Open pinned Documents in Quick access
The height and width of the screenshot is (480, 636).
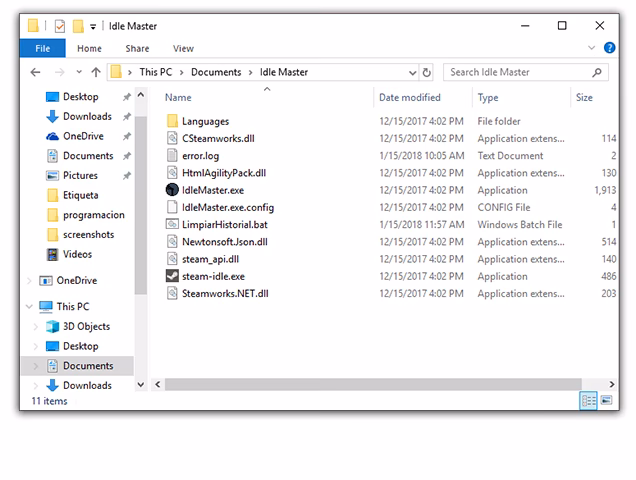88,156
